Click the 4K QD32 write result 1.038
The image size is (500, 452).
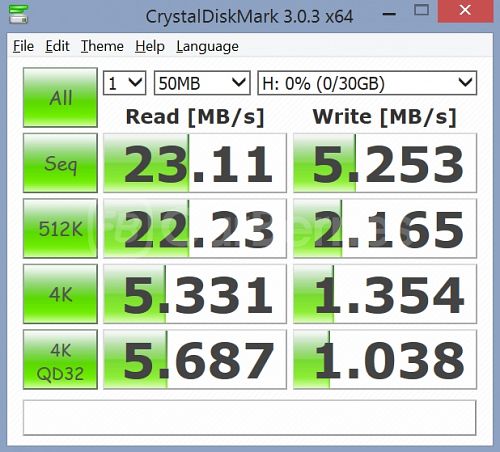385,359
